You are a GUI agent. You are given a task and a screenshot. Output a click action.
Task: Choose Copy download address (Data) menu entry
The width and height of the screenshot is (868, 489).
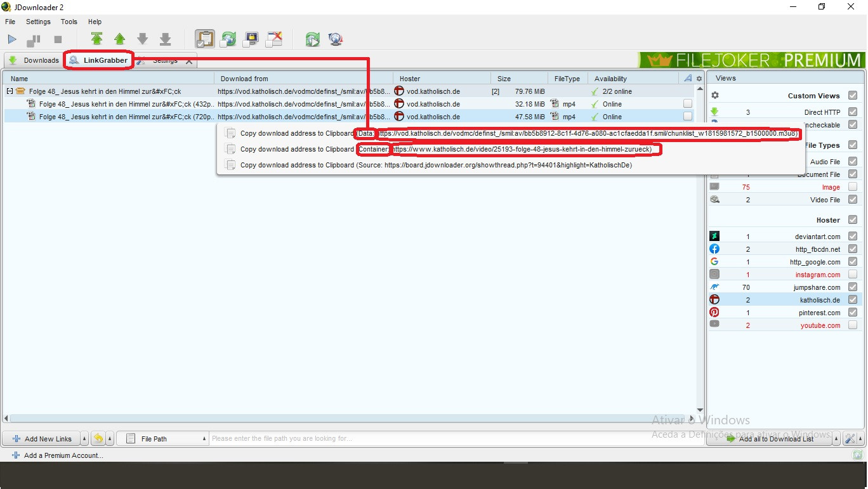tap(511, 134)
